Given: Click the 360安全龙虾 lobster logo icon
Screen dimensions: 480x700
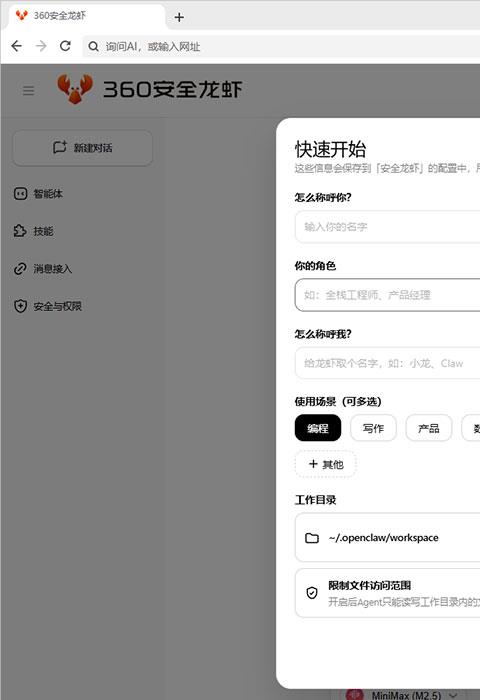Looking at the screenshot, I should tap(75, 89).
